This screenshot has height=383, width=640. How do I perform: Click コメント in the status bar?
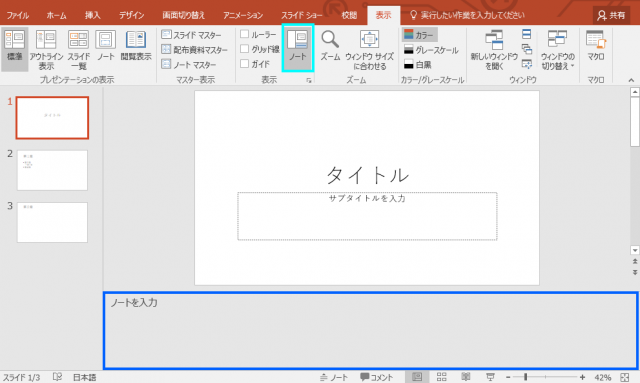(x=376, y=377)
